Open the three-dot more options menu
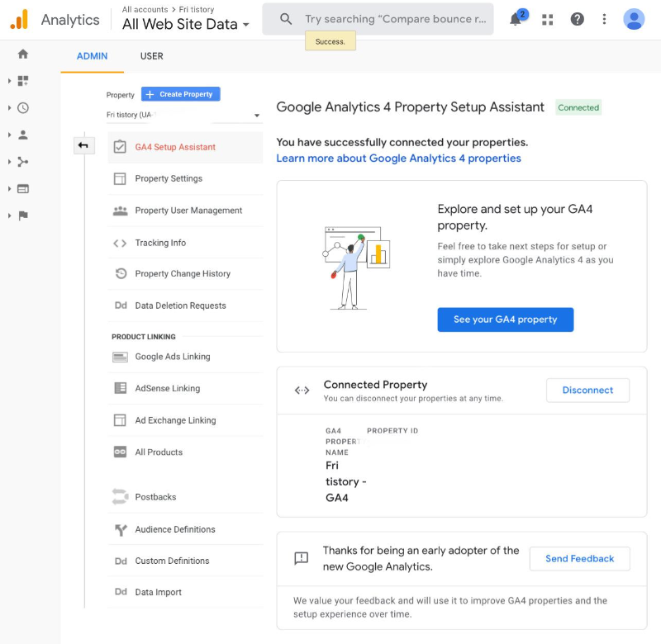This screenshot has width=661, height=644. pos(604,19)
